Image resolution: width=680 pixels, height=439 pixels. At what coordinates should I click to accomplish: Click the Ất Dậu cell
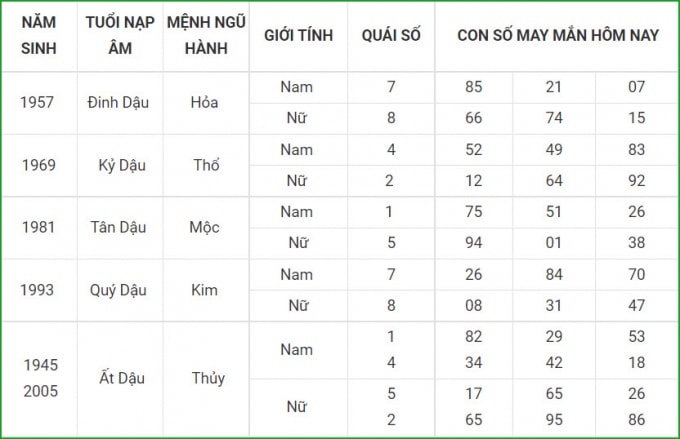(122, 378)
